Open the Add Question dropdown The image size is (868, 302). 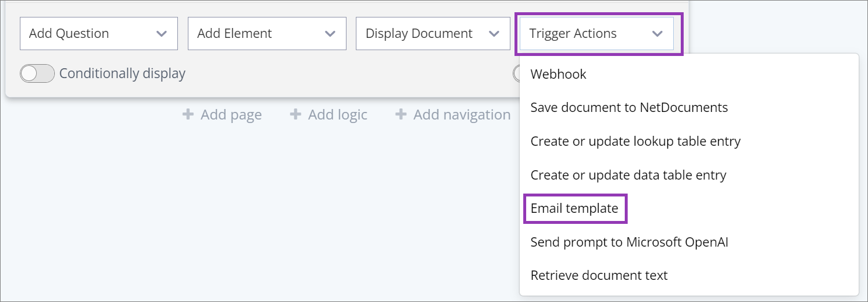(x=99, y=33)
